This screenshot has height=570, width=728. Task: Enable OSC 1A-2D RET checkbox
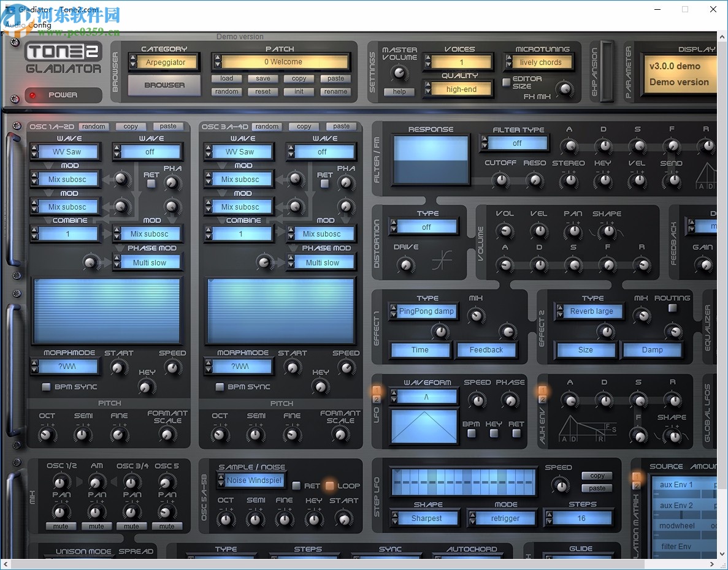click(x=151, y=184)
